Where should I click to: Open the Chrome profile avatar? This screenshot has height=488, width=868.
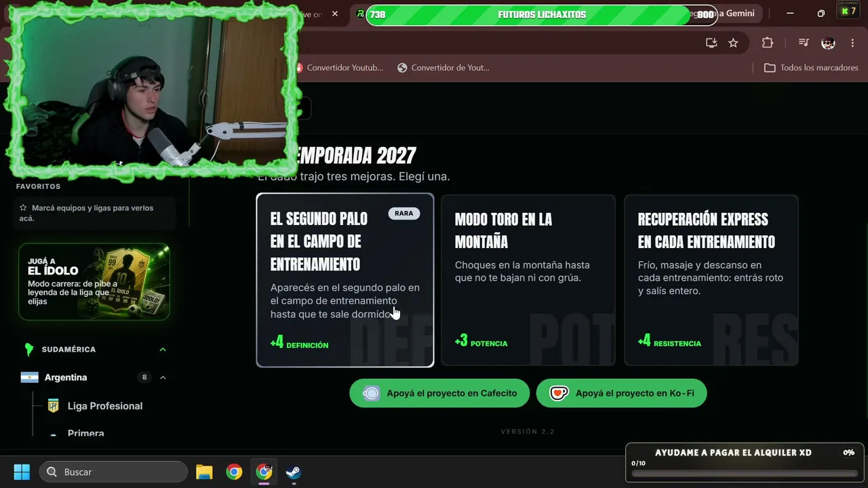pos(828,43)
